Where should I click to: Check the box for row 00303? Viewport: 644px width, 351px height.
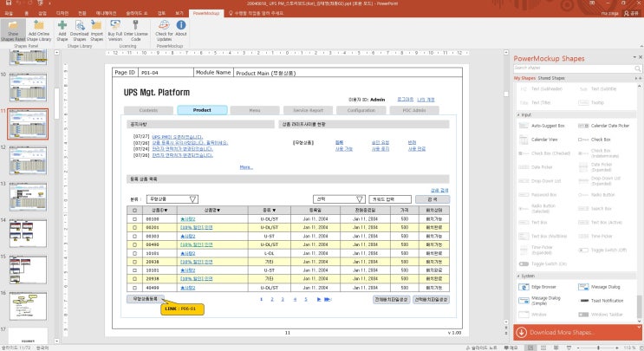[134, 236]
